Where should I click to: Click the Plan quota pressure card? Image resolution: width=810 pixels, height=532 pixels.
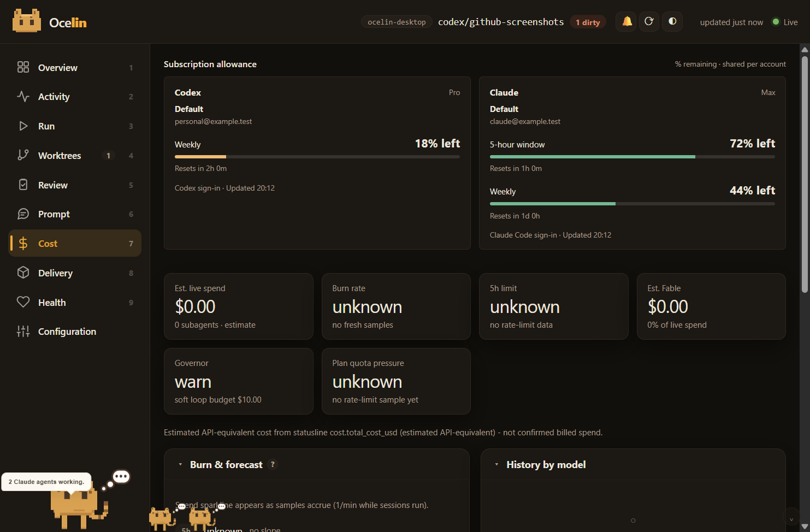(x=396, y=381)
